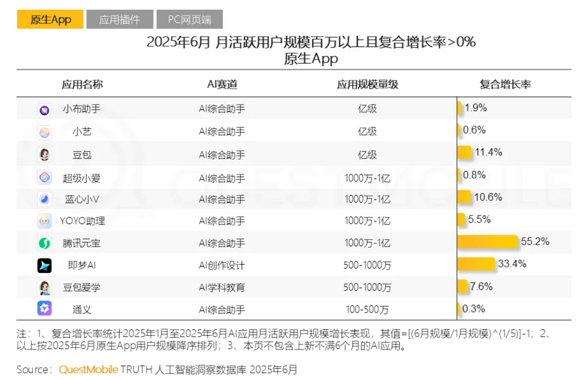
Task: Click the YOYO助理 app name
Action: pos(82,221)
